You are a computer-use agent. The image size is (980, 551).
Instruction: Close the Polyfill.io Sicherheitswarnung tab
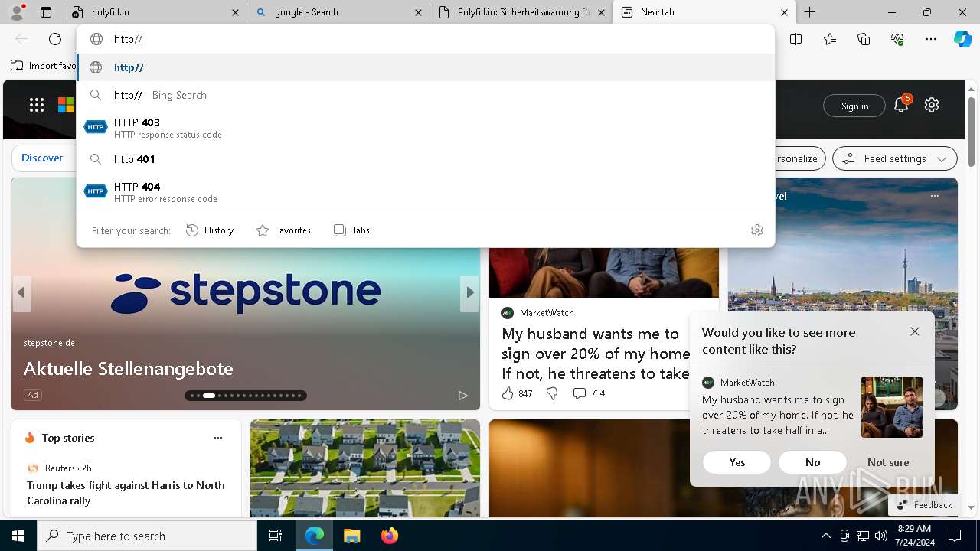[x=601, y=12]
